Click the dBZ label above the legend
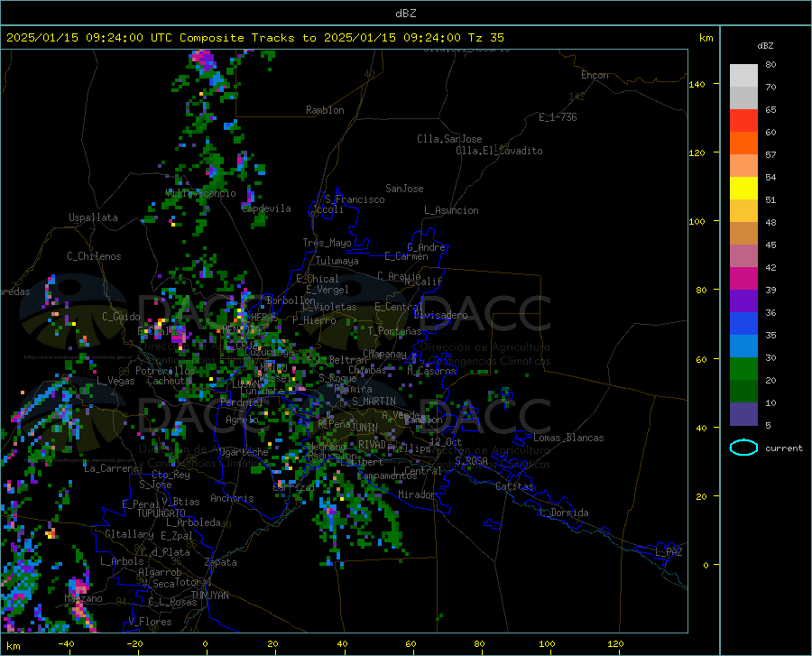This screenshot has height=656, width=812. [x=765, y=46]
